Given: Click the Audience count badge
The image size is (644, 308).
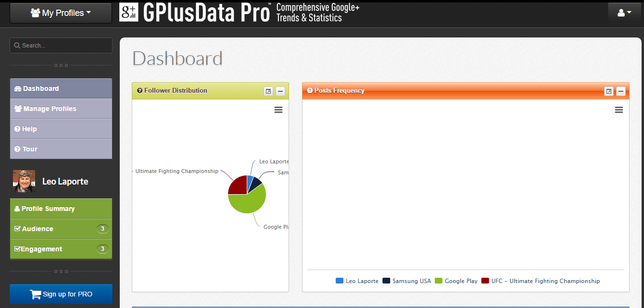Looking at the screenshot, I should coord(102,229).
